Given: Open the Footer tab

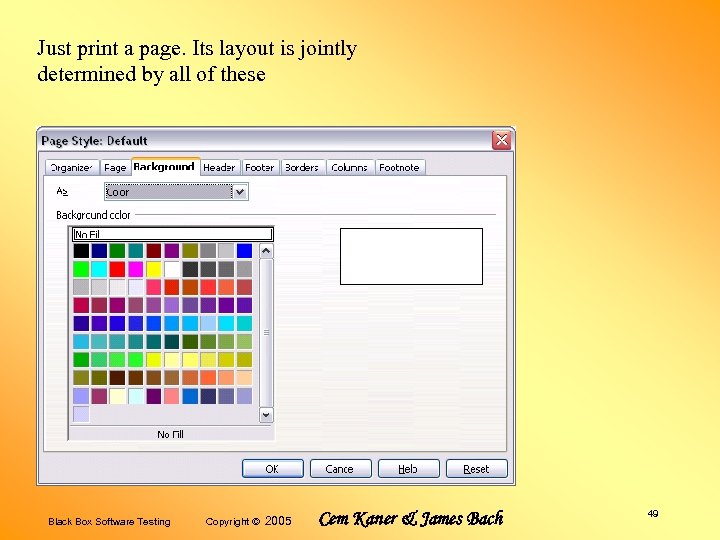Looking at the screenshot, I should [x=260, y=168].
